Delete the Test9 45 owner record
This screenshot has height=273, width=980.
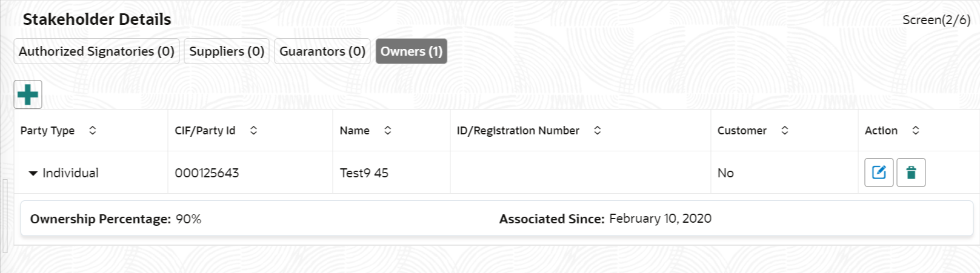click(x=911, y=173)
